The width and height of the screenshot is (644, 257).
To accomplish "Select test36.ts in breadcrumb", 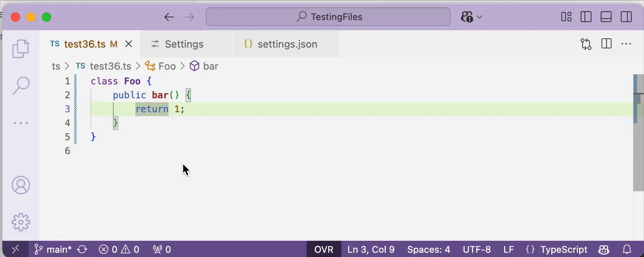I will 104,66.
